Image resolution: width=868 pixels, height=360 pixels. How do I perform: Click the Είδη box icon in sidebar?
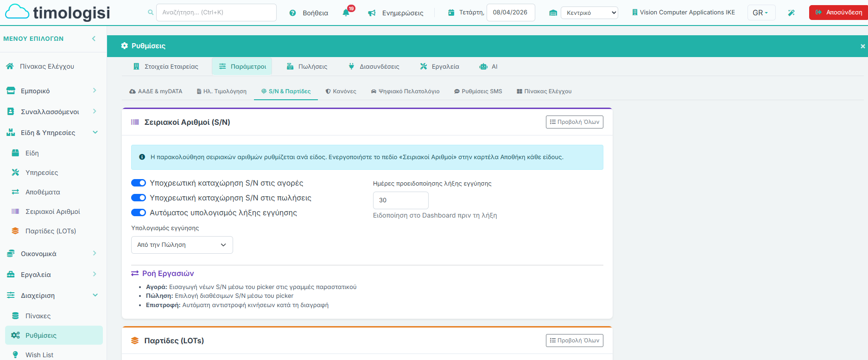(15, 153)
